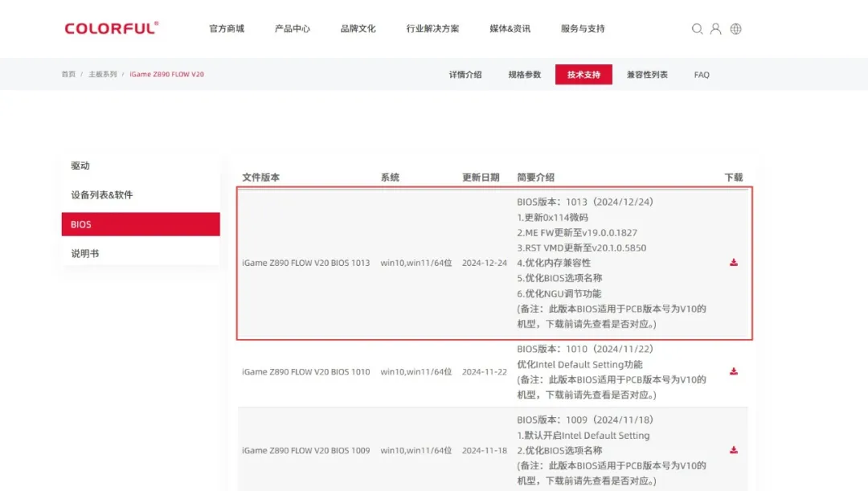The height and width of the screenshot is (491, 868).
Task: Select 驱动 in the sidebar
Action: coord(80,166)
